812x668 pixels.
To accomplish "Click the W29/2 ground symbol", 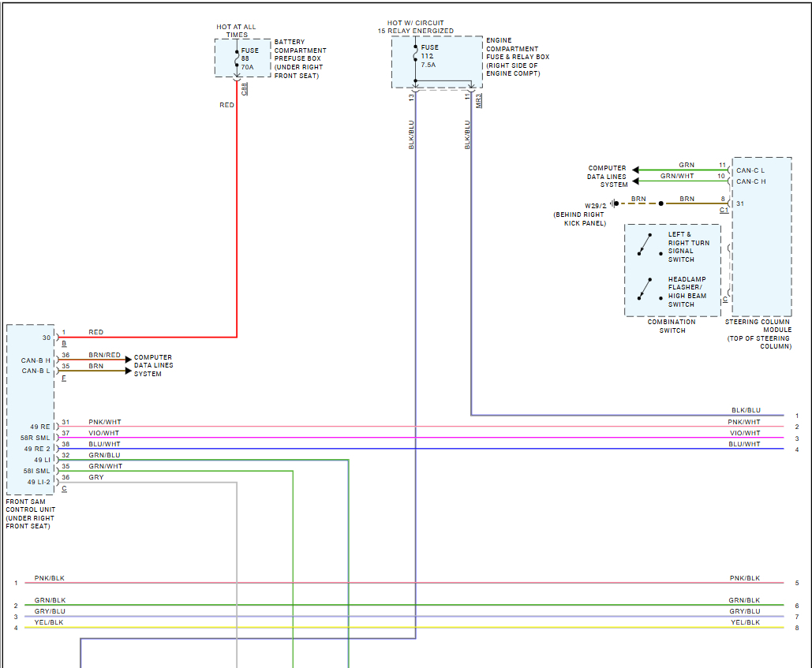I will coord(614,203).
